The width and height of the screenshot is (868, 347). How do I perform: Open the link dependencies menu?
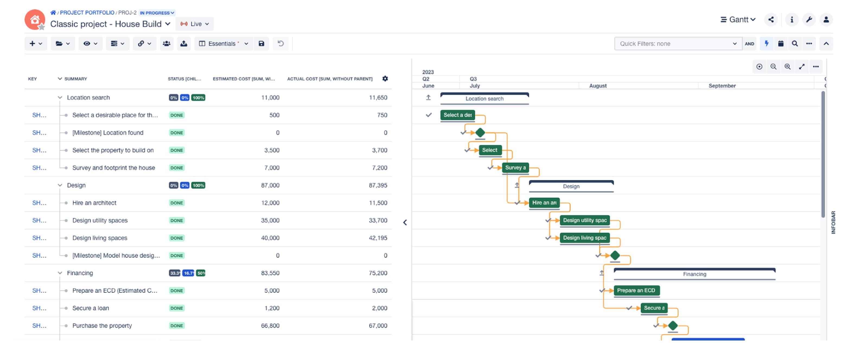pyautogui.click(x=145, y=43)
